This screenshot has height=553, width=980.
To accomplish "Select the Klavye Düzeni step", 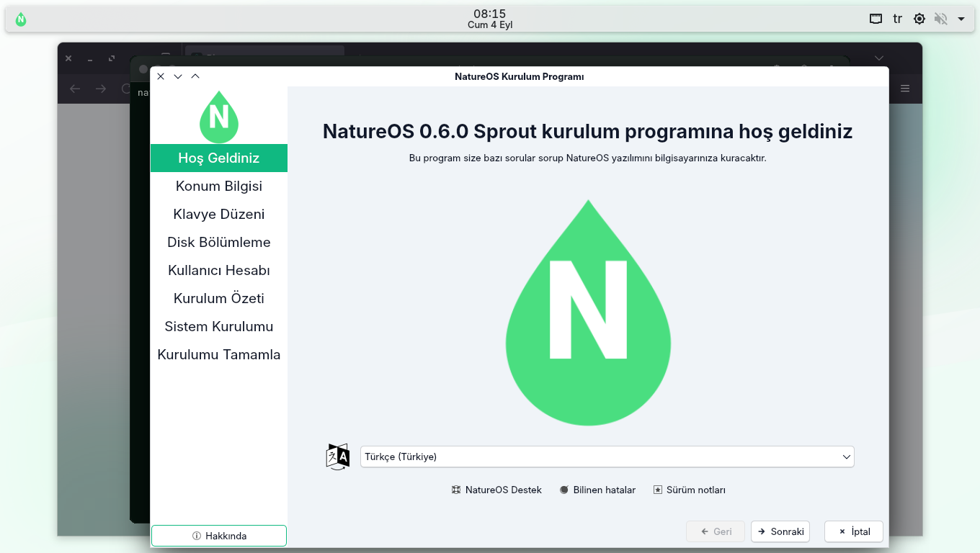I will click(219, 214).
